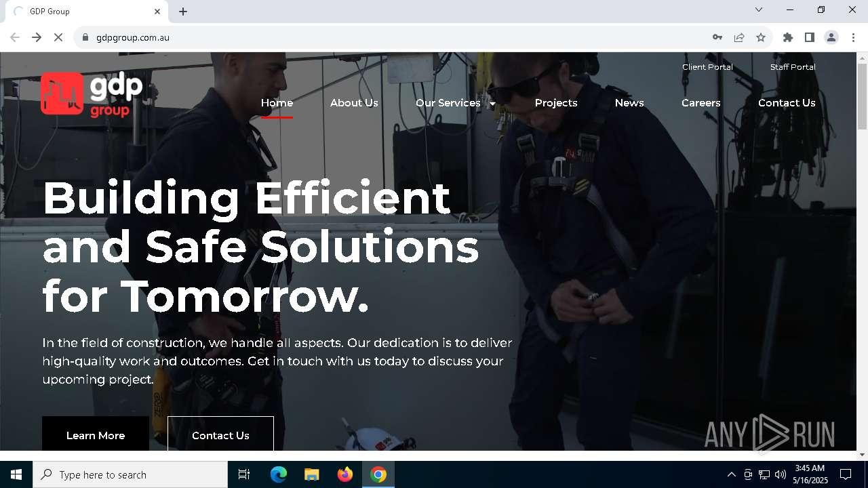The image size is (868, 488).
Task: Click scrollbar down arrow
Action: (x=863, y=454)
